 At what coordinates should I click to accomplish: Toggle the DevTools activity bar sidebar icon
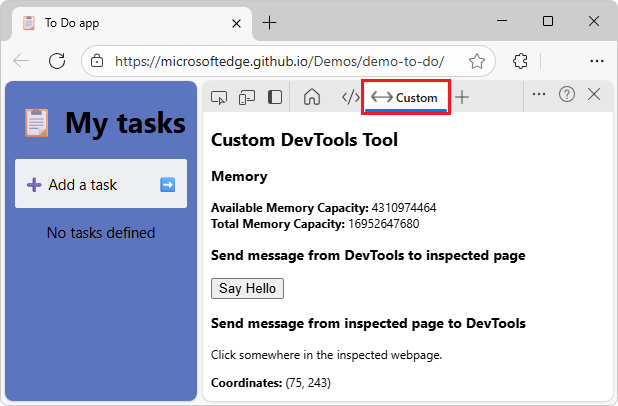click(275, 97)
